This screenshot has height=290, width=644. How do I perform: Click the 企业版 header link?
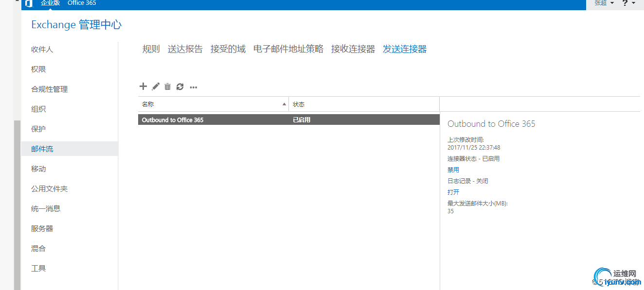pos(50,3)
